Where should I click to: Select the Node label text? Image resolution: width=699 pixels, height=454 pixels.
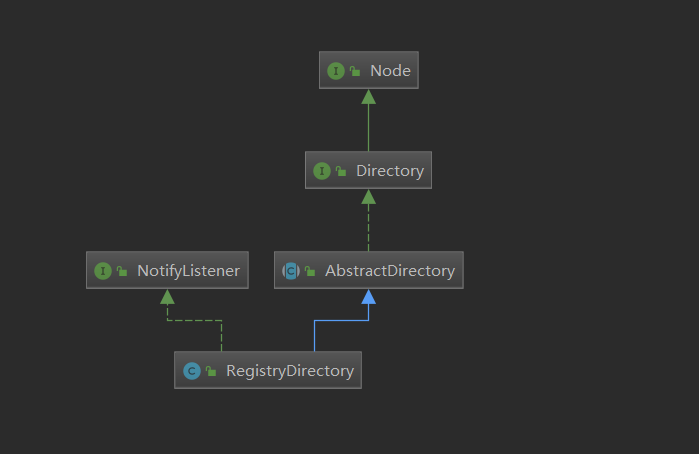390,71
